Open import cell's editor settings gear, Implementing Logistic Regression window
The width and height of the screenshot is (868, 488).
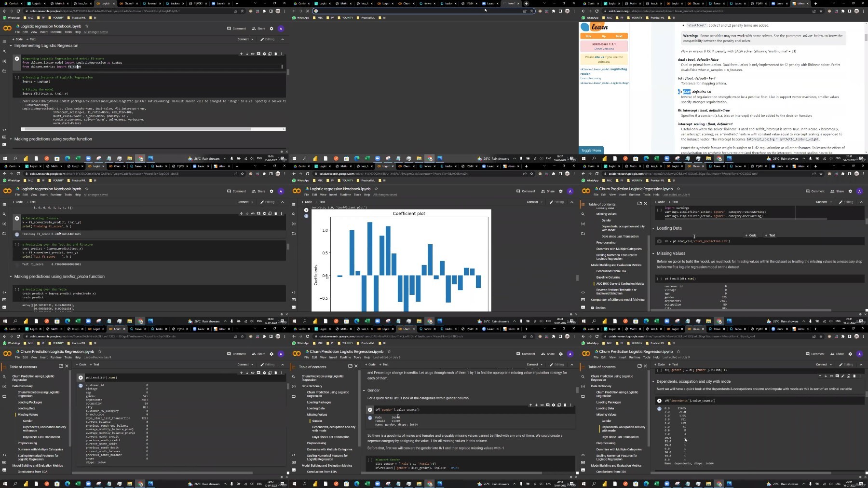click(264, 54)
